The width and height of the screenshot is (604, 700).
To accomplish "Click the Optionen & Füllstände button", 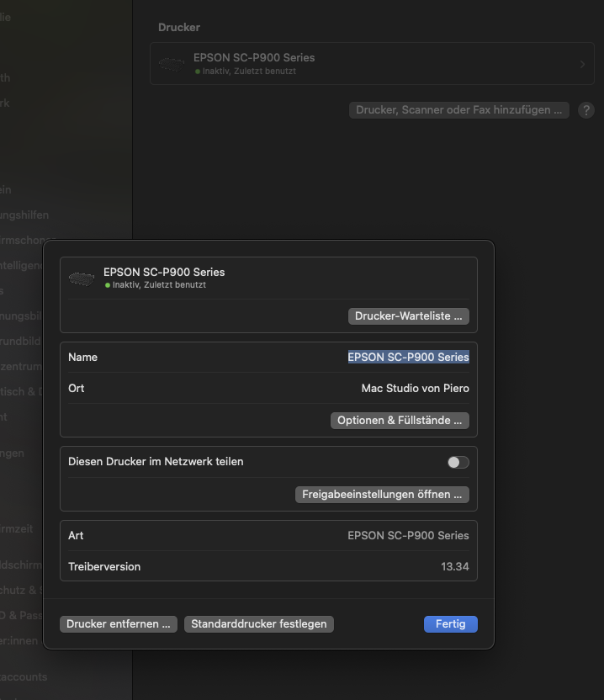I will 400,421.
